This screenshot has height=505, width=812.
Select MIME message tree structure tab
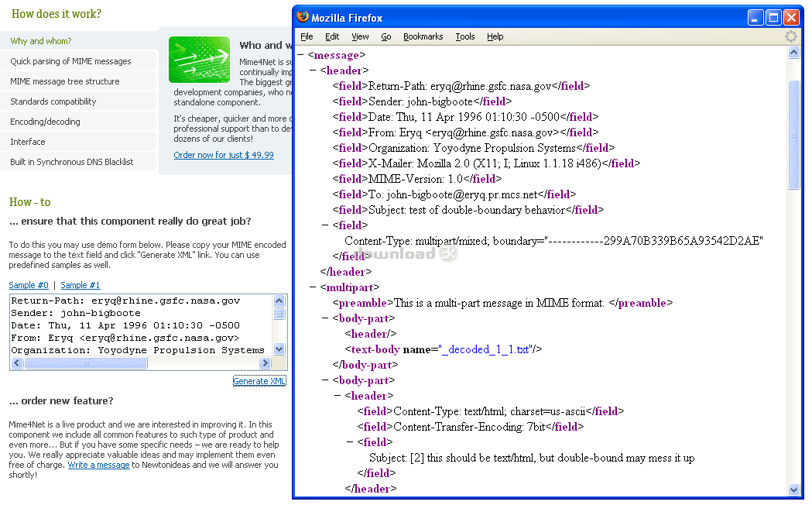click(79, 81)
